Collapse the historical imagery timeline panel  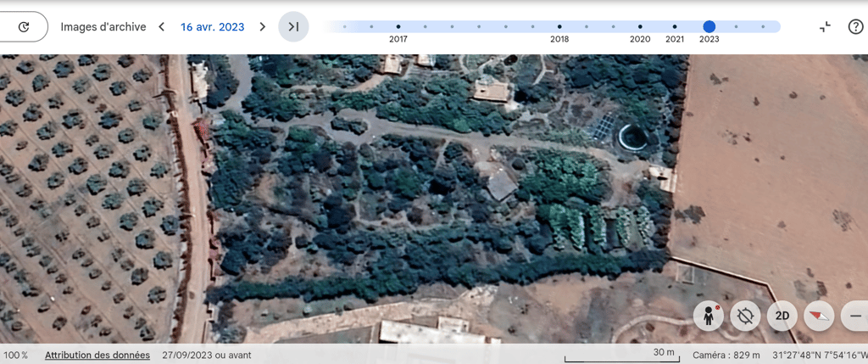826,26
